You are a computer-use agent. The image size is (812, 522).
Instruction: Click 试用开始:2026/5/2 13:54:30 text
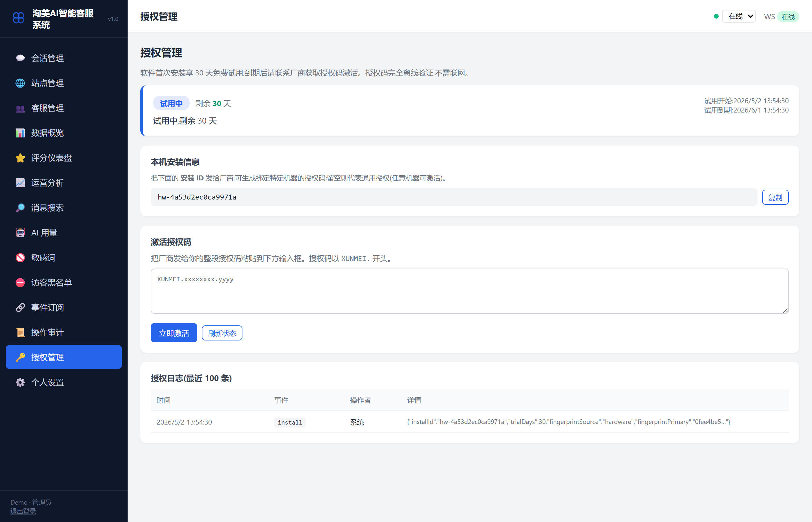pyautogui.click(x=746, y=101)
